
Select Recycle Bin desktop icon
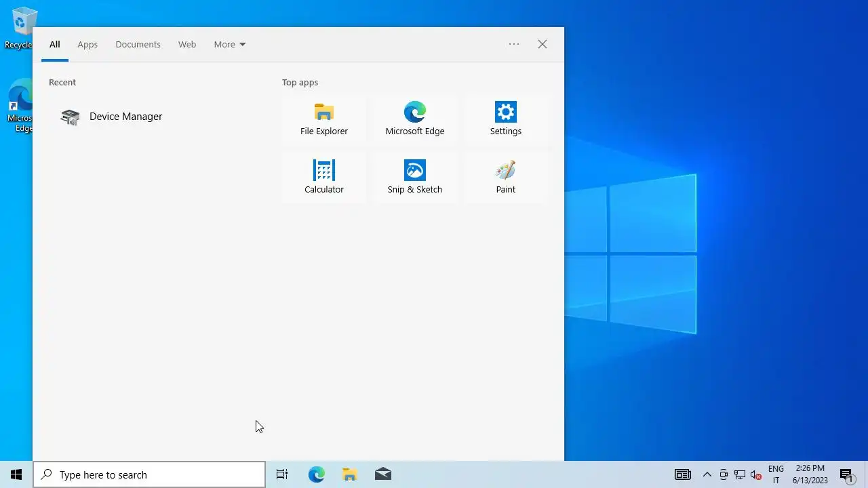[20, 28]
